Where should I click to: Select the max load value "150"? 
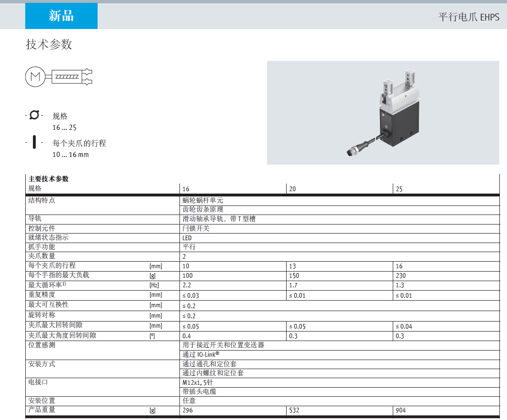294,275
